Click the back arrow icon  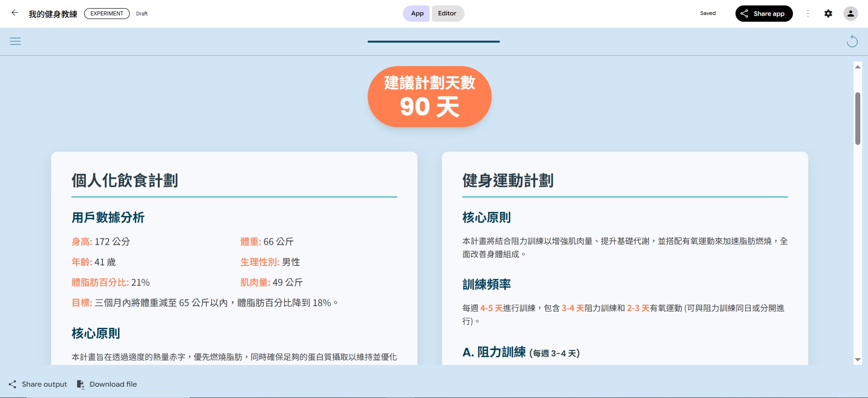pyautogui.click(x=14, y=13)
